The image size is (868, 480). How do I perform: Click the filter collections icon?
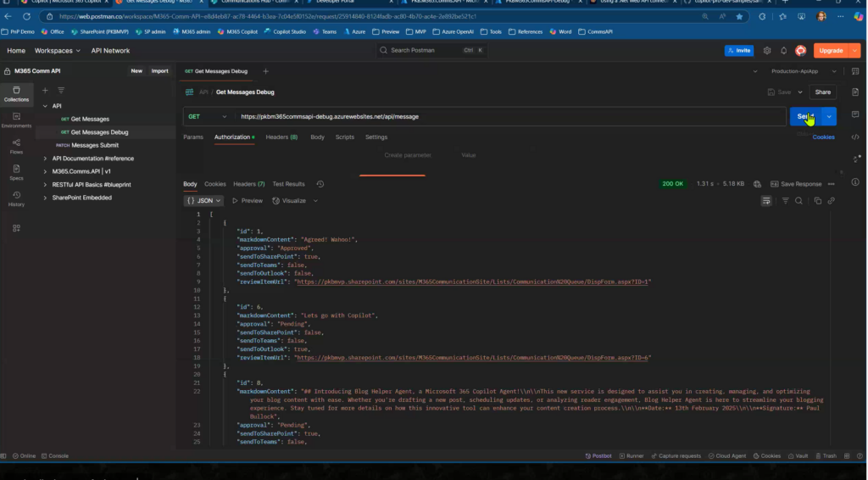coord(61,90)
